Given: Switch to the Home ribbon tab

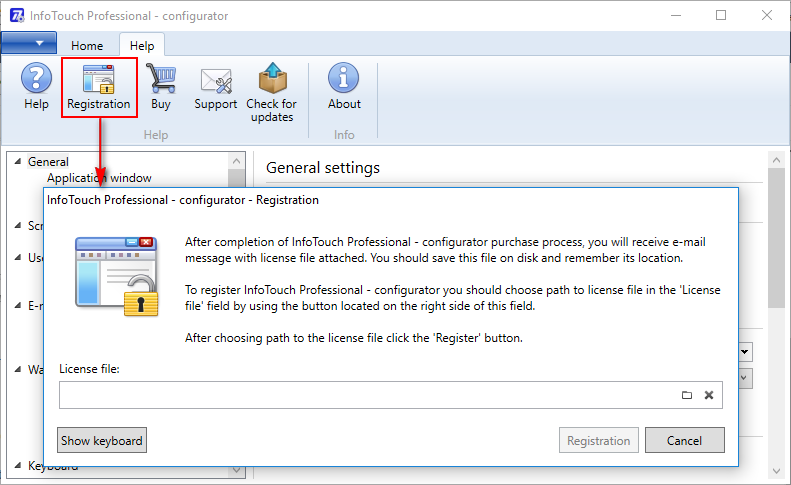Looking at the screenshot, I should (x=87, y=45).
